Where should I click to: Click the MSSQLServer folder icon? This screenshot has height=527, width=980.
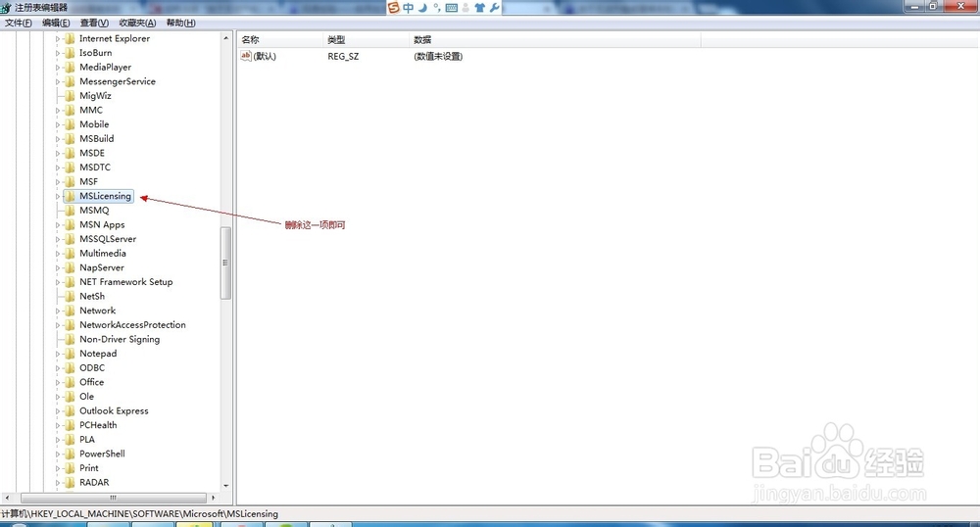point(70,239)
